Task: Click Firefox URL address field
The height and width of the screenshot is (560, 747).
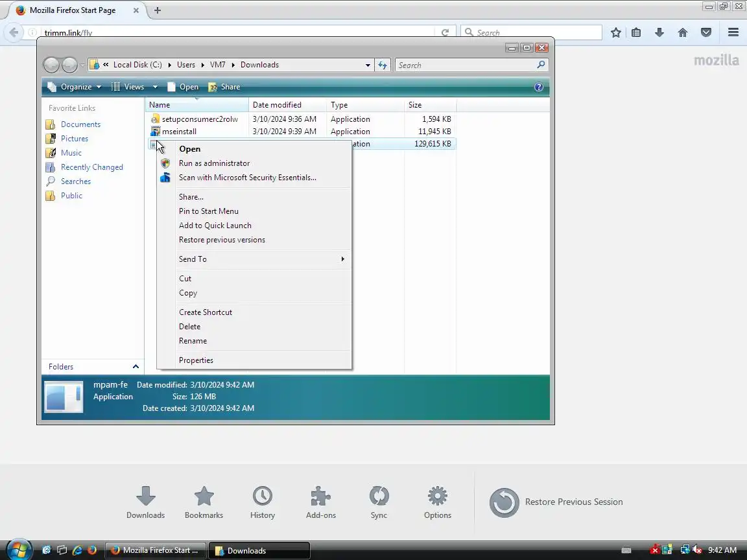Action: click(238, 32)
